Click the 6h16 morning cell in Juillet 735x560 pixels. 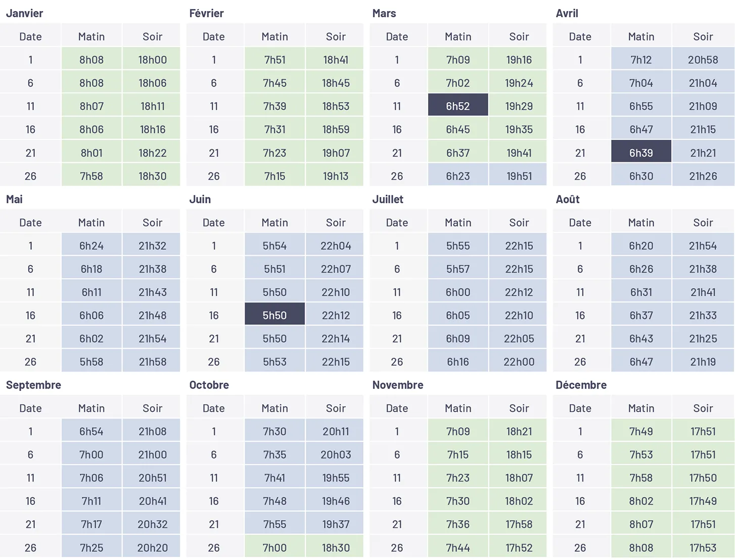[458, 362]
